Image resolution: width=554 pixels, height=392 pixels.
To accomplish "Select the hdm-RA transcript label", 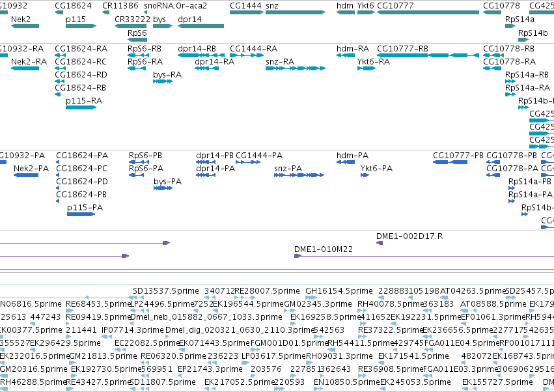I will 353,48.
